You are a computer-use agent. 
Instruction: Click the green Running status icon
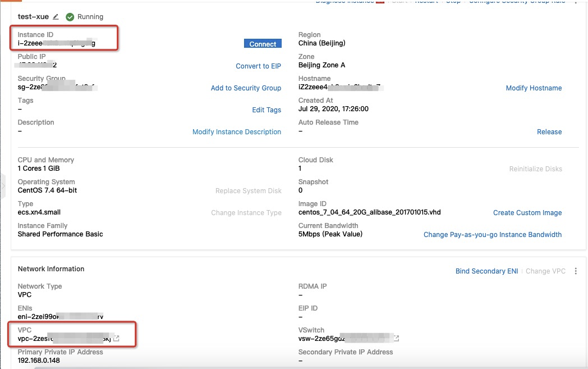pyautogui.click(x=70, y=17)
